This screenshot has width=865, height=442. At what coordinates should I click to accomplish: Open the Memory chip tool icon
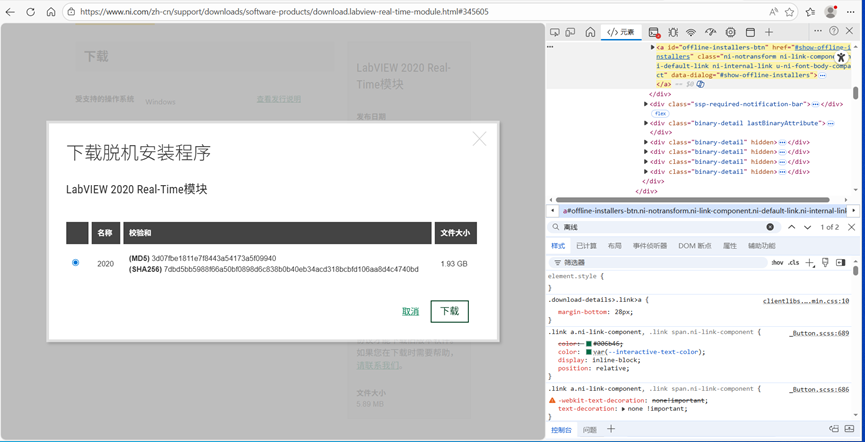[x=730, y=32]
